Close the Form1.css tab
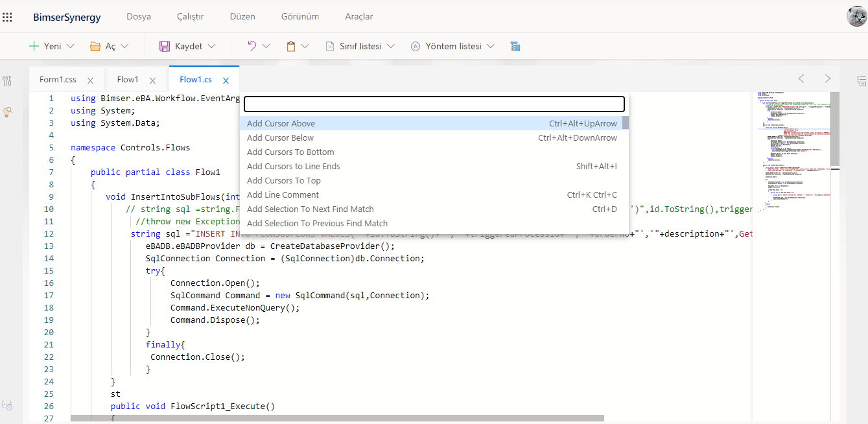 click(90, 80)
